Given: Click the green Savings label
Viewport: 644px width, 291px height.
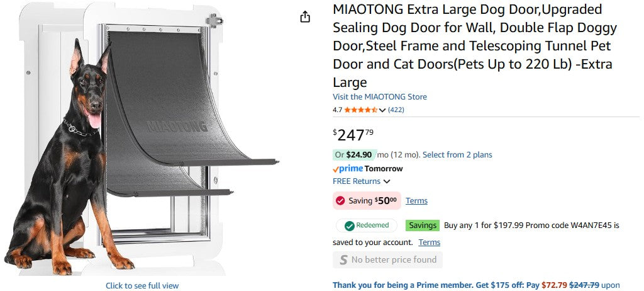Looking at the screenshot, I should pos(423,225).
